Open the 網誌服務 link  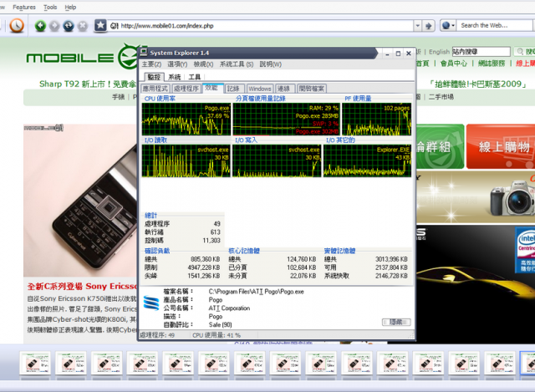(492, 64)
